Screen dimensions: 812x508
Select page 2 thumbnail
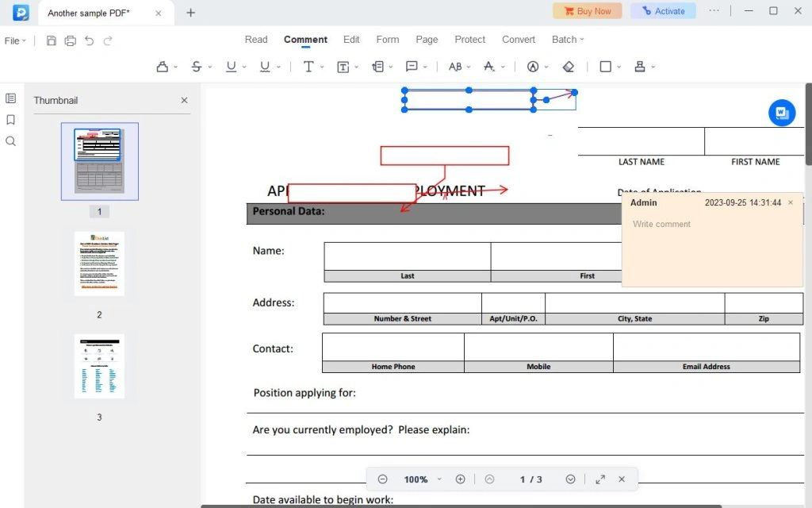(x=99, y=264)
